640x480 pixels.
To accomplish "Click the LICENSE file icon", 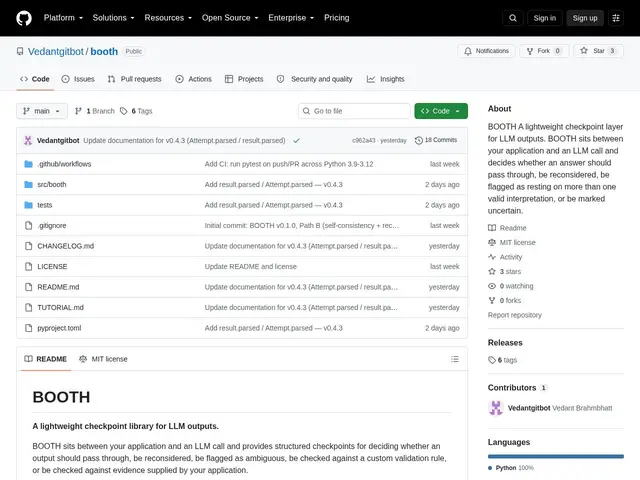I will 28,267.
